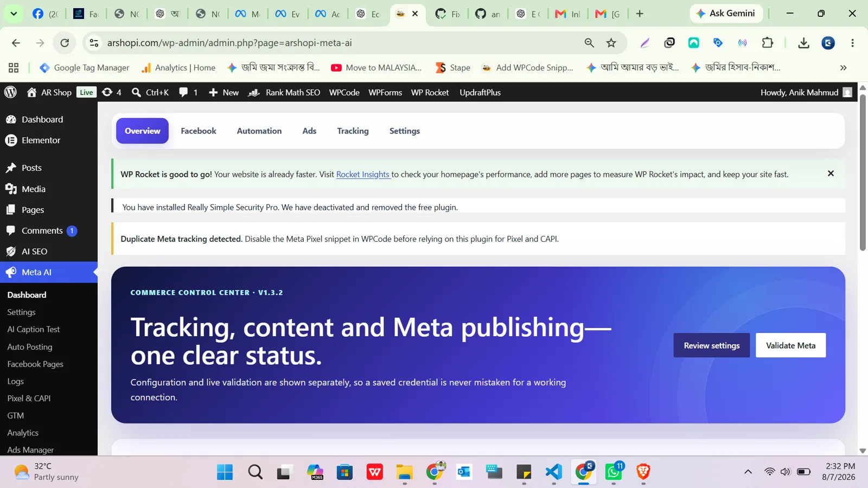Open a new browser tab
Screen dimensions: 868x488
[640, 14]
